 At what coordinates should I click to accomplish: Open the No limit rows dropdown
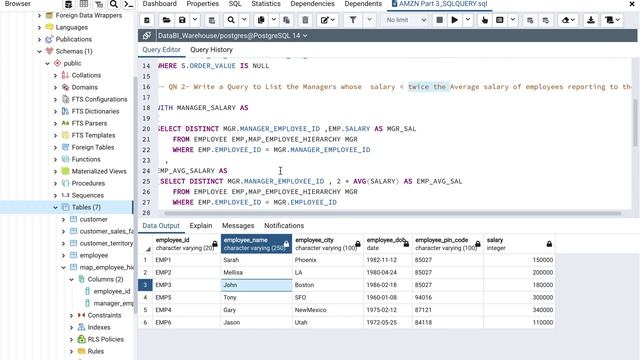click(x=406, y=20)
